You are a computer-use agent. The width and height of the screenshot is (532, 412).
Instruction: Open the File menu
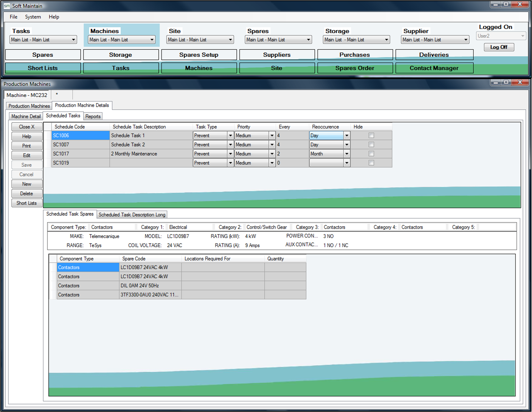pos(14,17)
